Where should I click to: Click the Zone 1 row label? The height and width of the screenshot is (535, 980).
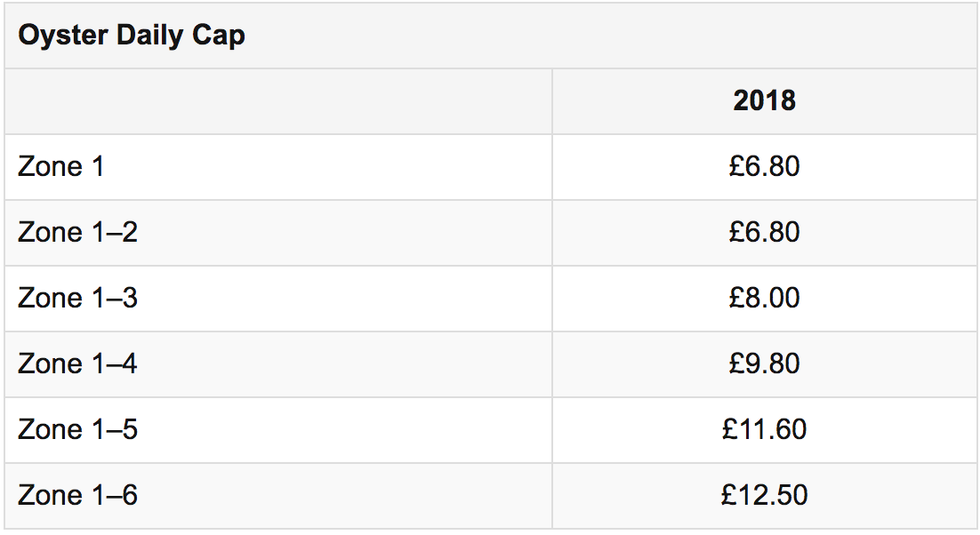point(60,167)
